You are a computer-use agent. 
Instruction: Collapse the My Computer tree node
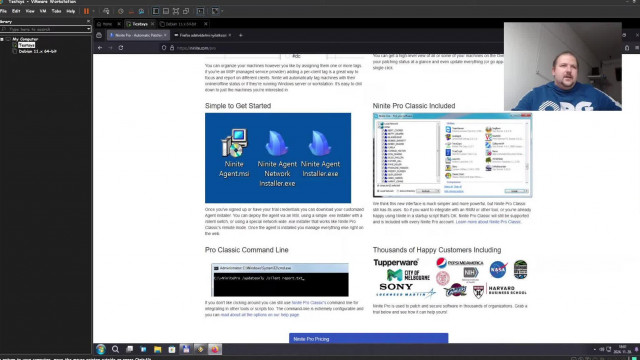tap(2, 39)
